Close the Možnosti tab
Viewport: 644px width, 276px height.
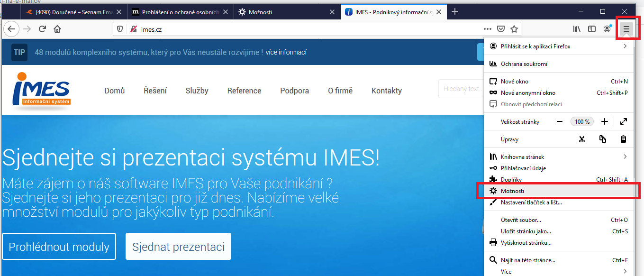(332, 12)
